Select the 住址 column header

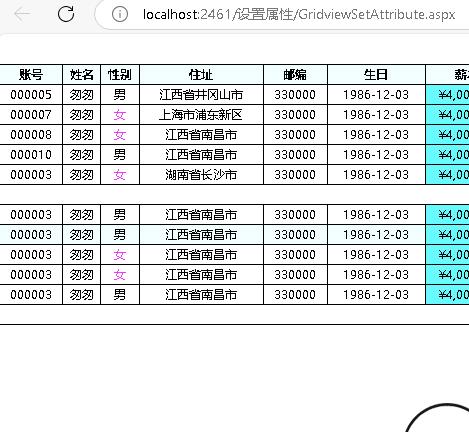(201, 75)
